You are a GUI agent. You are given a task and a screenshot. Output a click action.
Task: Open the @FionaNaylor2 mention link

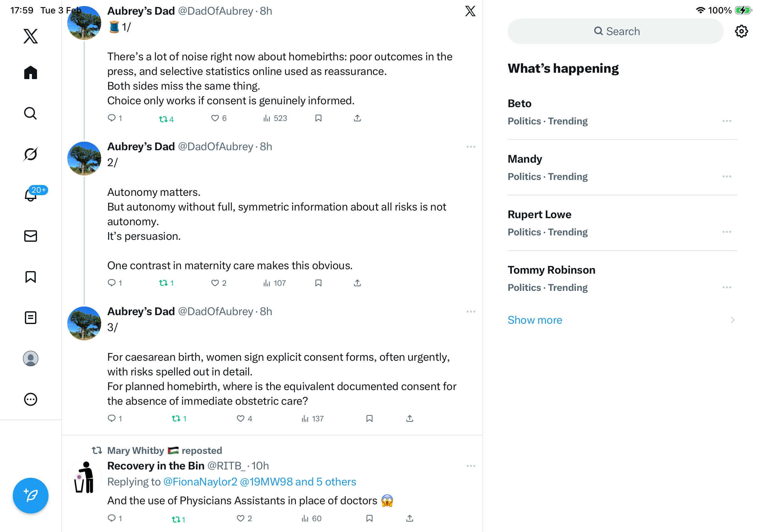(200, 482)
